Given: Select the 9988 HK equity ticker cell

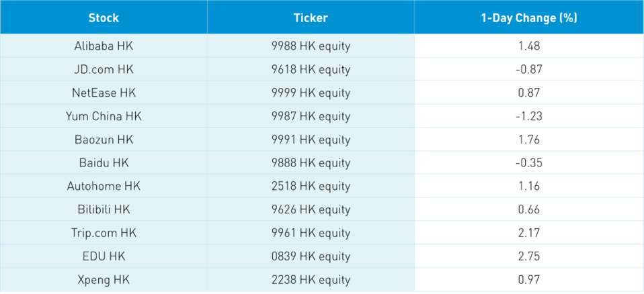Looking at the screenshot, I should (311, 46).
